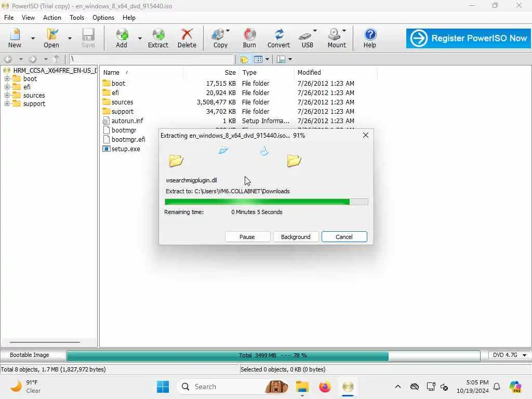
Task: Click the layout pane icon
Action: (281, 59)
